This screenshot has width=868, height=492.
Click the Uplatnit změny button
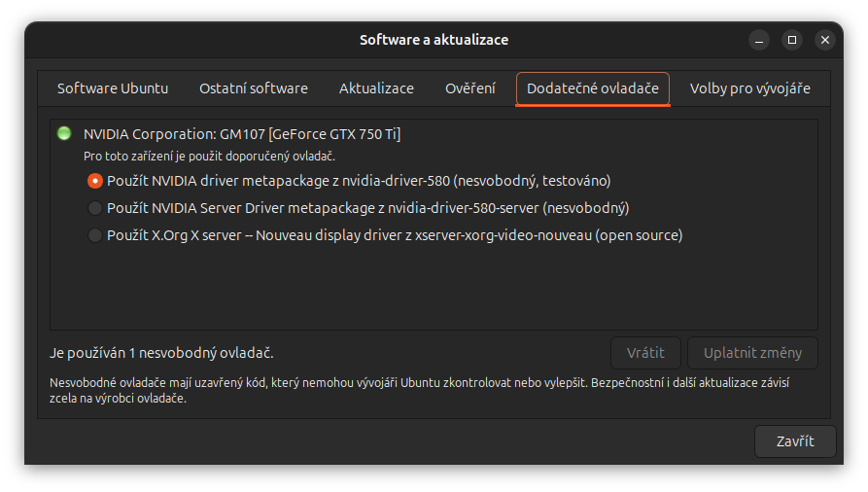pos(752,353)
